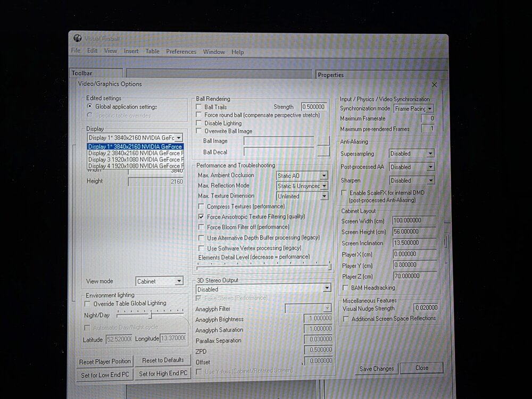532x399 pixels.
Task: Open the Table menu
Action: click(x=152, y=51)
